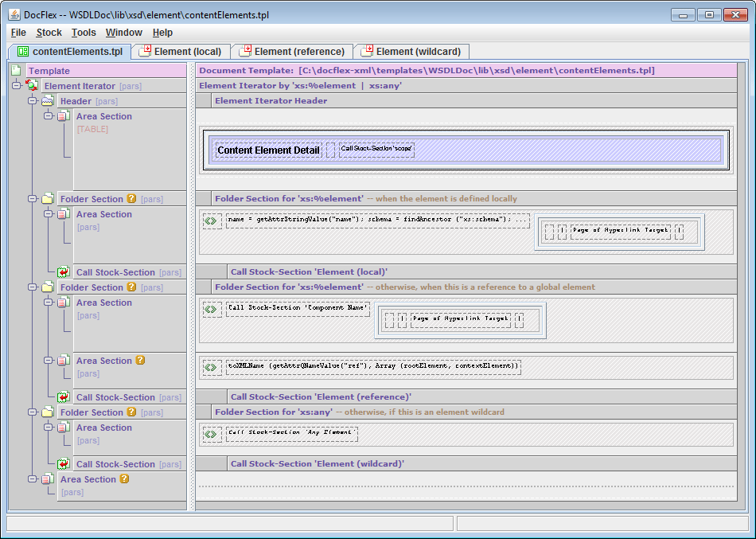756x539 pixels.
Task: Click the folder icon of the first Folder Section
Action: point(48,199)
